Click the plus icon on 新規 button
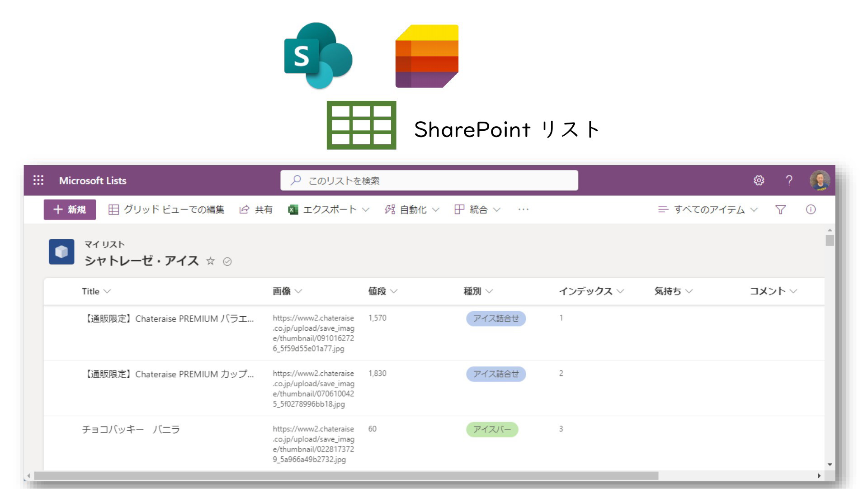 [58, 209]
